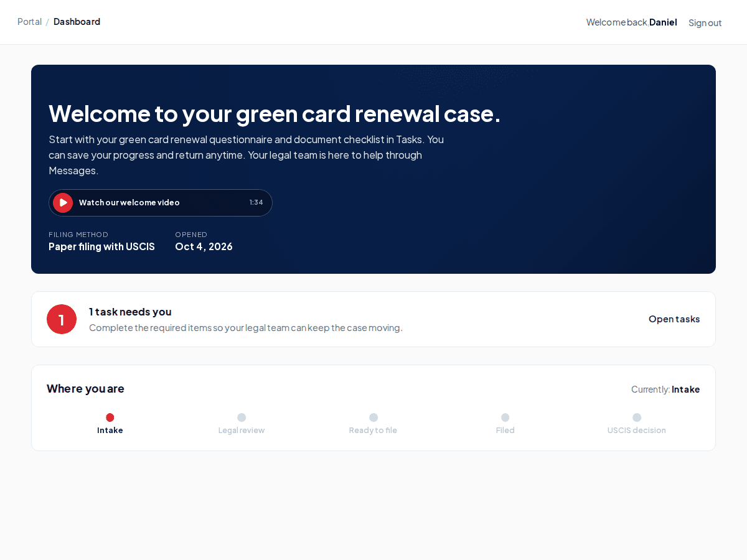Click the green card renewal welcome headline

click(x=275, y=114)
